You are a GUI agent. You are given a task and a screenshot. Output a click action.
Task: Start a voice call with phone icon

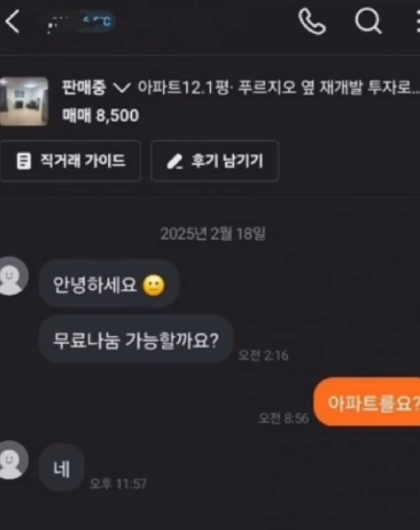point(312,22)
